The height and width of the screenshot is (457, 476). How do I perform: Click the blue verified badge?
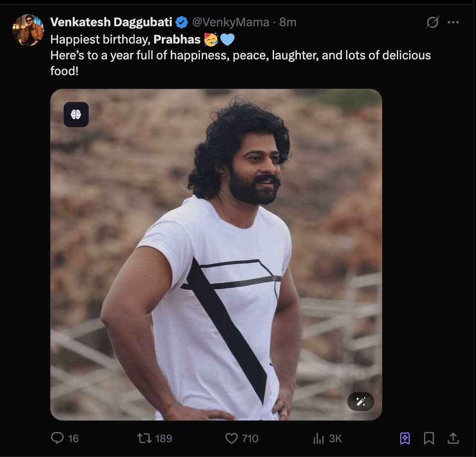182,22
